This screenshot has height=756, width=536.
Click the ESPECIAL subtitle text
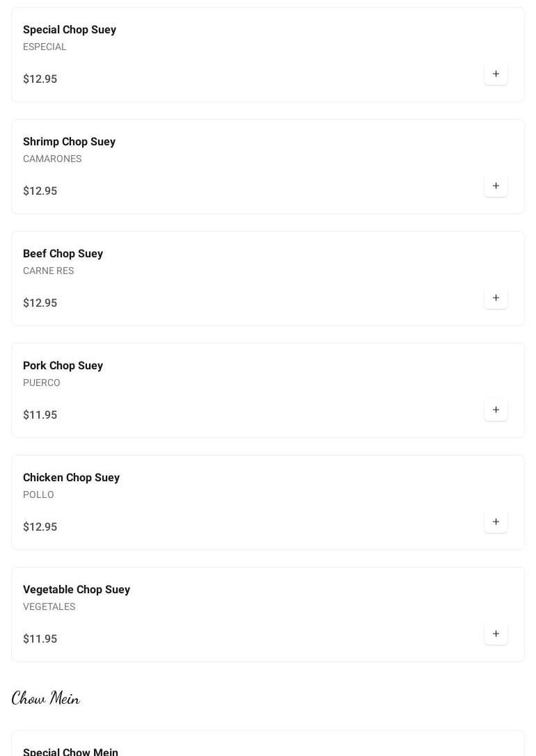(x=45, y=47)
